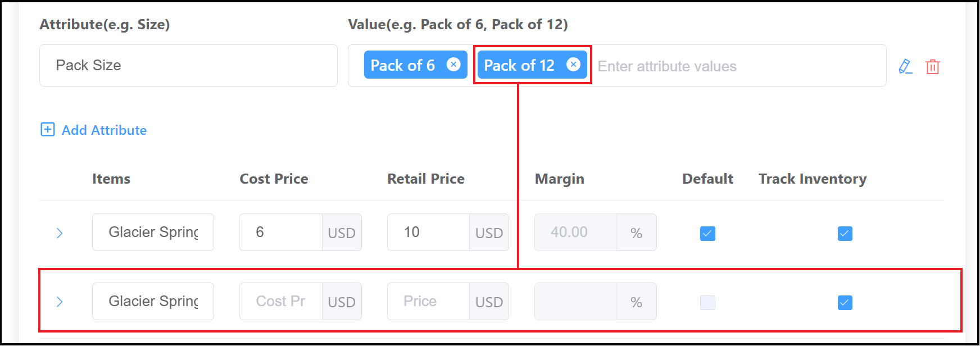The image size is (980, 346).
Task: Enable Default for the second item row
Action: (707, 302)
